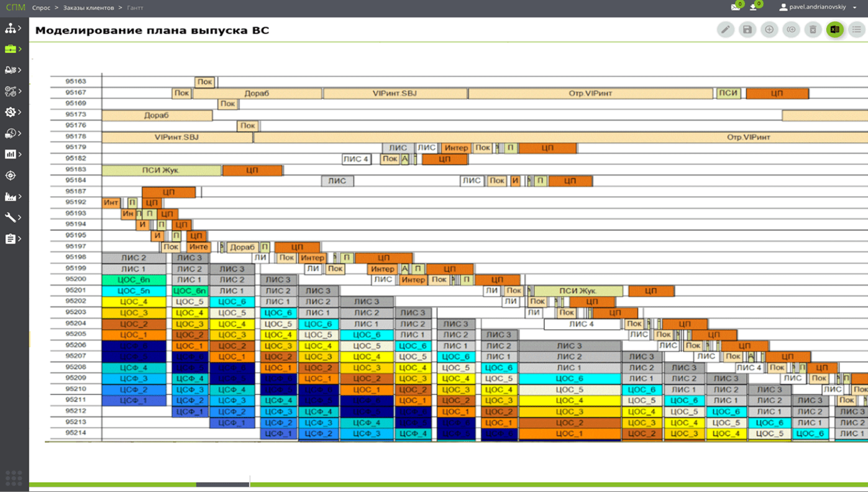
Task: Open the target icon in the sidebar
Action: pos(11,176)
